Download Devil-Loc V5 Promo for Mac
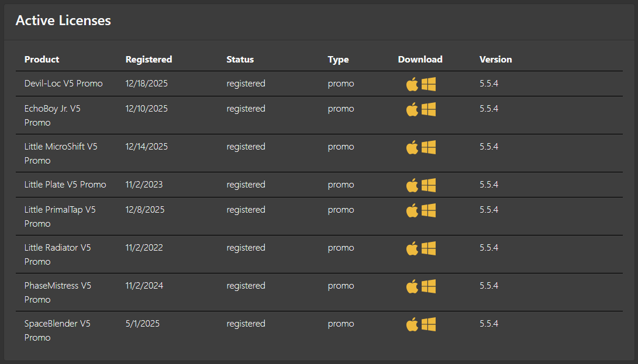Image resolution: width=638 pixels, height=364 pixels. point(412,84)
